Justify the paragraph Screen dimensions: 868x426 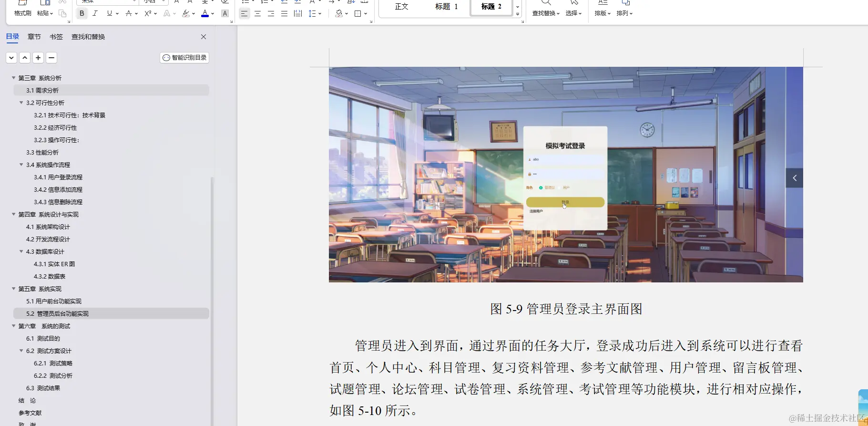click(284, 13)
